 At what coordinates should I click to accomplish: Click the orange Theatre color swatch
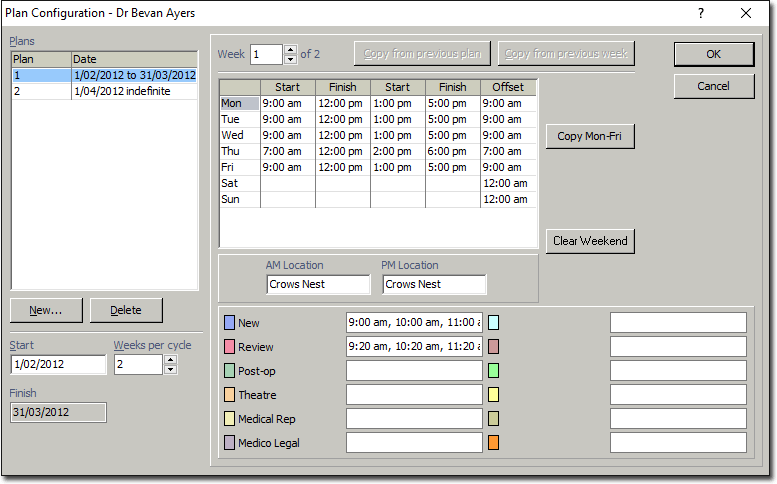coord(229,395)
